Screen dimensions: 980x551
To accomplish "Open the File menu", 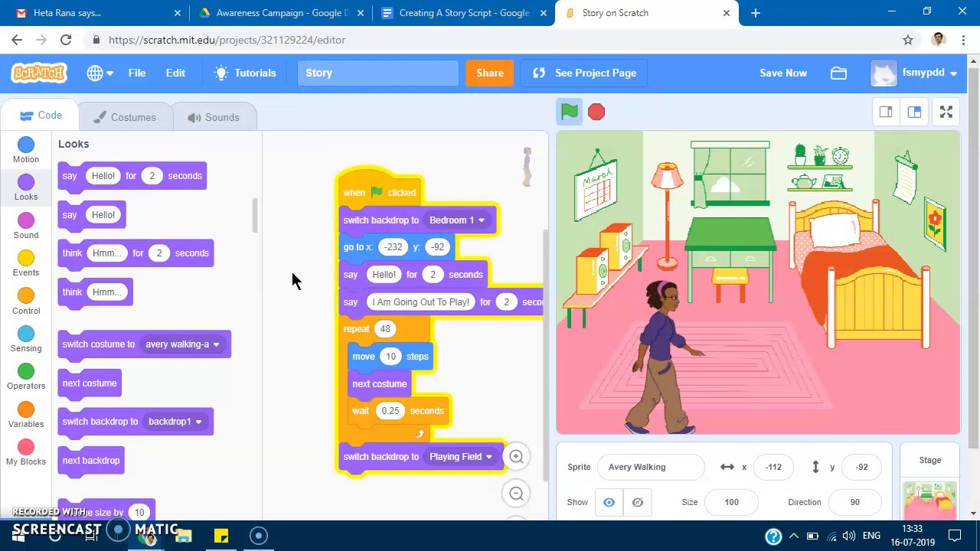I will 137,73.
